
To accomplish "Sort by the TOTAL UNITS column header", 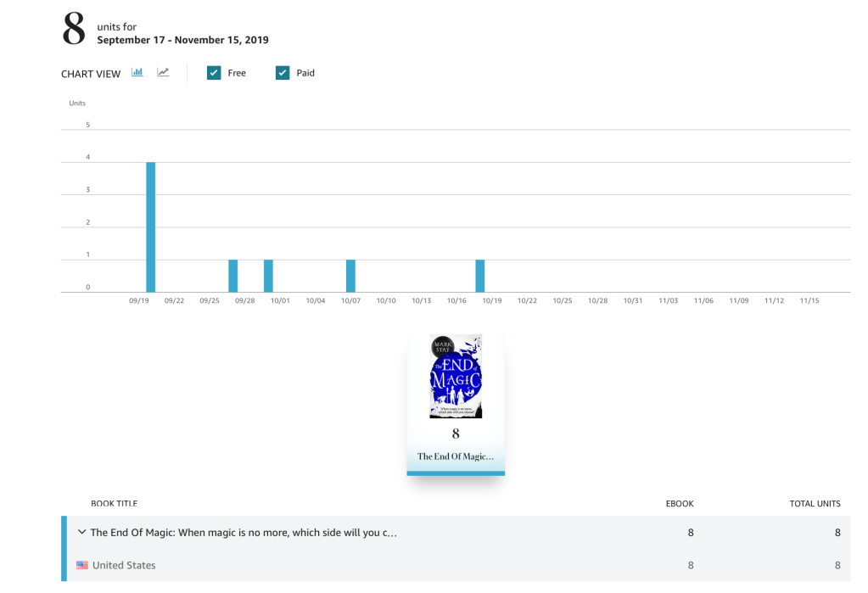I will click(x=815, y=504).
